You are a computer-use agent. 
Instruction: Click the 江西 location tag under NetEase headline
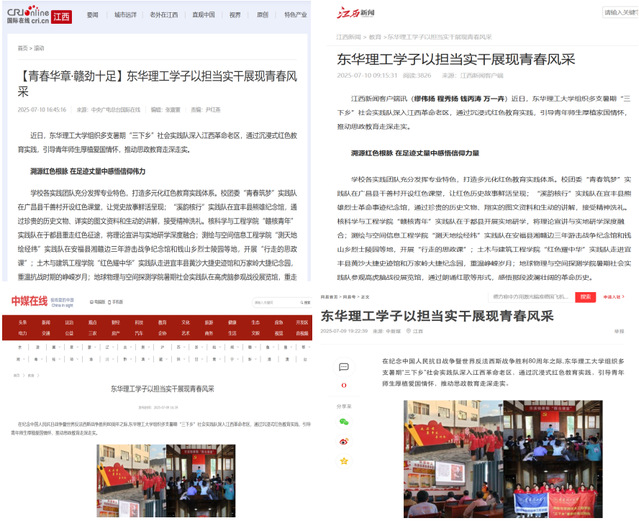(x=415, y=331)
